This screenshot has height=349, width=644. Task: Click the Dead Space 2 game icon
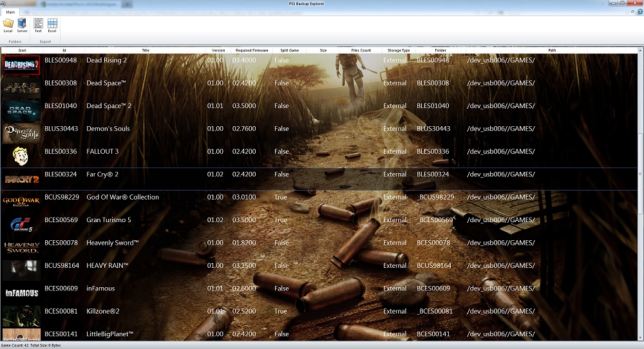pyautogui.click(x=22, y=111)
